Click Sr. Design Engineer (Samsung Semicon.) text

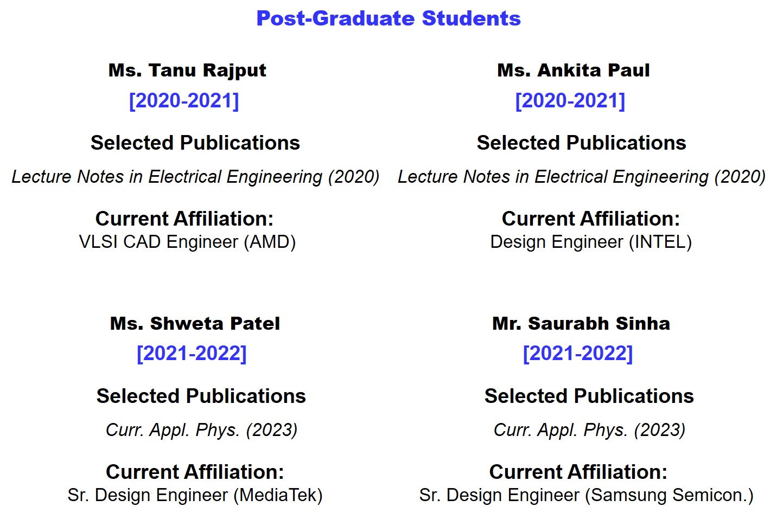click(x=586, y=495)
